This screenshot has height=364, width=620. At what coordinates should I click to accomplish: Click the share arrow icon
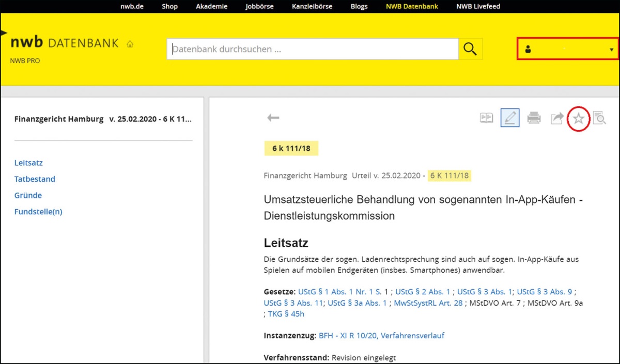coord(557,119)
